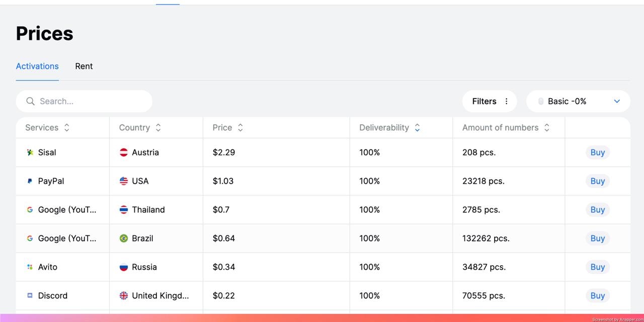Click the Russia country name
644x322 pixels.
(x=144, y=267)
